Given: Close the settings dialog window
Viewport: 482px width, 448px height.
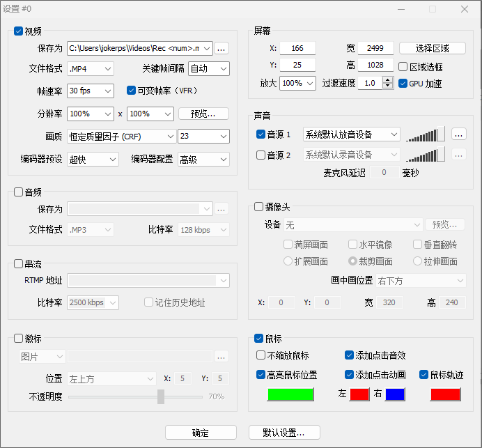Looking at the screenshot, I should (x=464, y=9).
